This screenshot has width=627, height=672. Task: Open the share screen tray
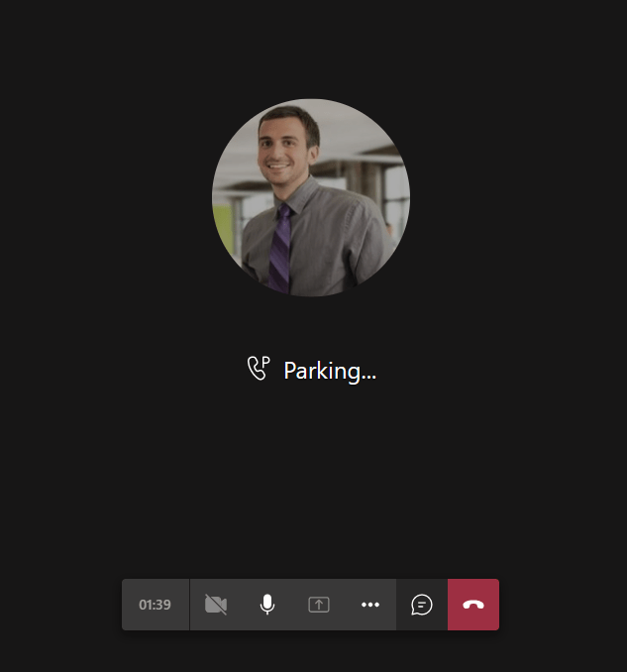click(x=319, y=605)
